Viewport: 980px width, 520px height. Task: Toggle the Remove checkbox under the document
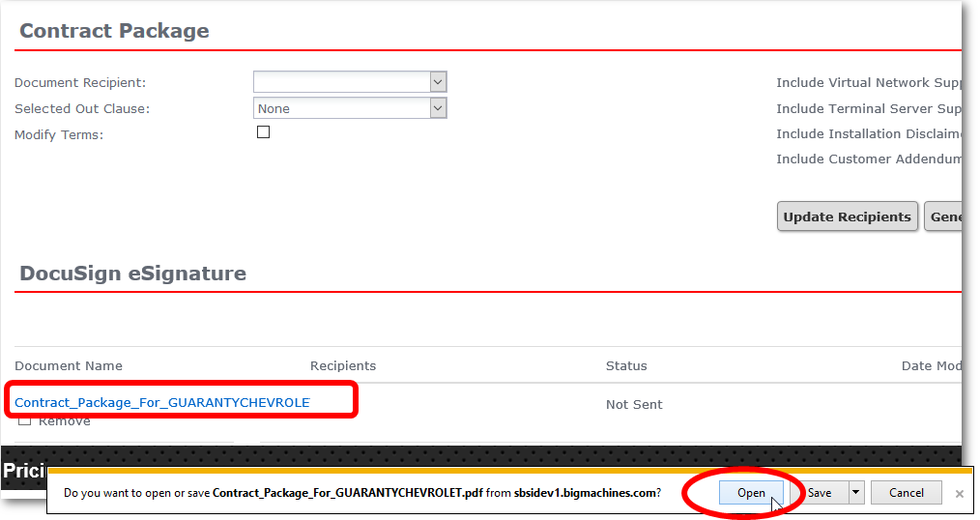[24, 421]
